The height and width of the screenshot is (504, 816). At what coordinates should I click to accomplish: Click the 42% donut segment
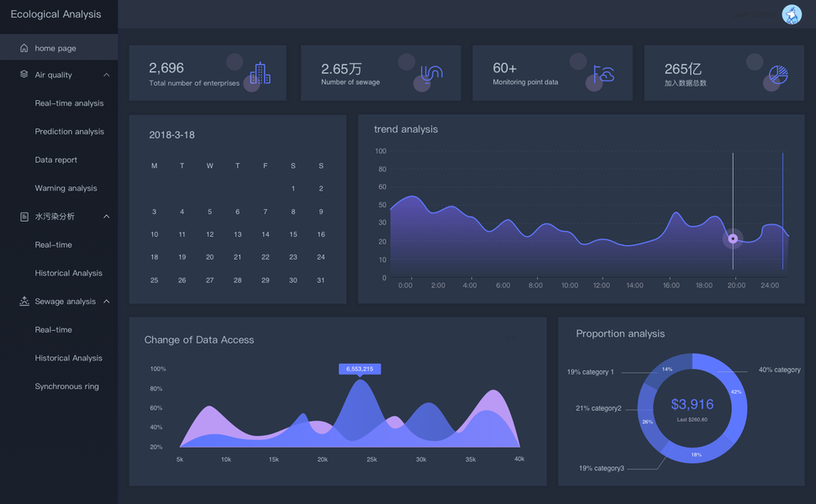pos(736,391)
